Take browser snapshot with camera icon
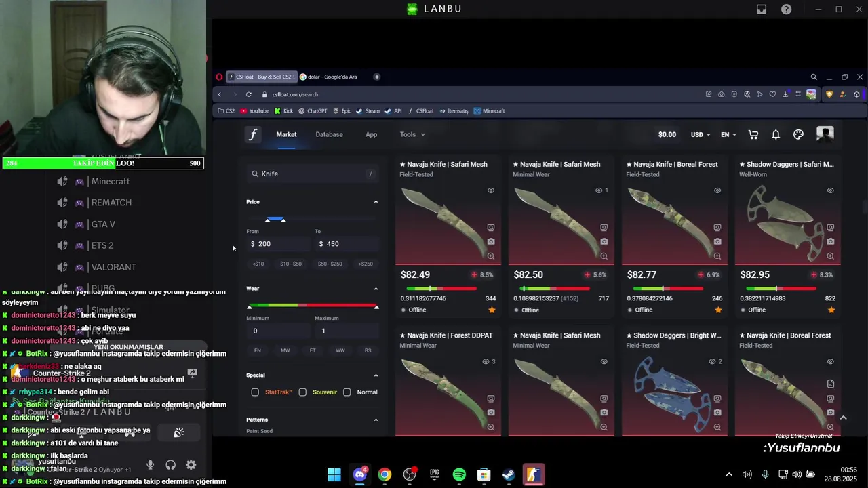This screenshot has height=488, width=868. coord(721,94)
